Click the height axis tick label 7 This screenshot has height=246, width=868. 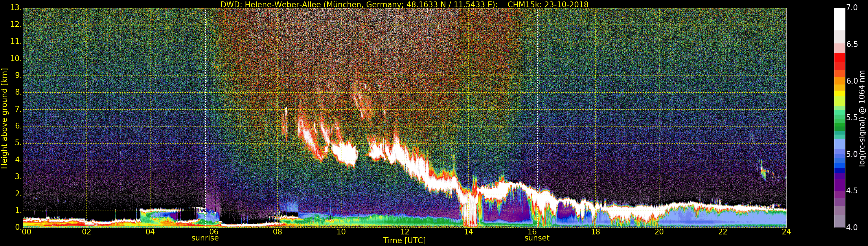click(x=18, y=109)
